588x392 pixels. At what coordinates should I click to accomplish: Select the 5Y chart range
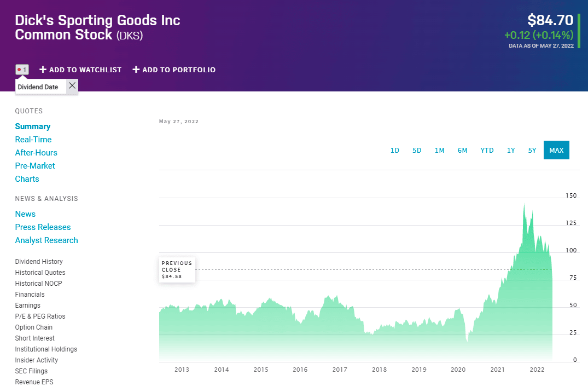pos(532,150)
